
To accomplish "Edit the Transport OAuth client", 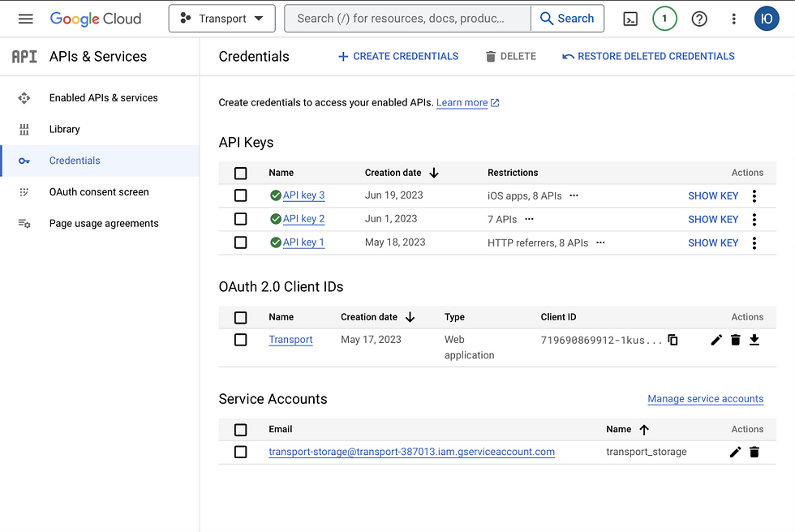I will (x=715, y=340).
